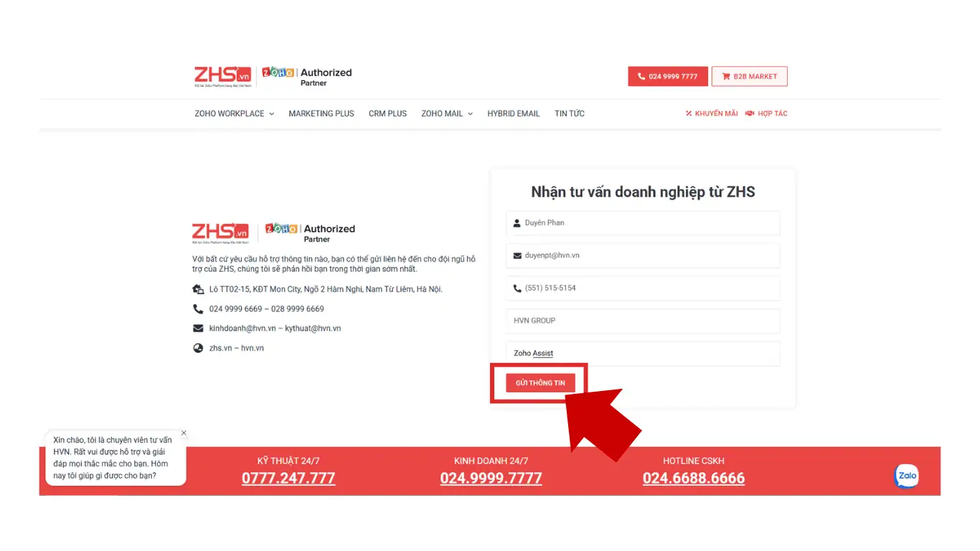This screenshot has height=551, width=980.
Task: Open the KHUYẾN MÃI promotions link
Action: pos(712,113)
